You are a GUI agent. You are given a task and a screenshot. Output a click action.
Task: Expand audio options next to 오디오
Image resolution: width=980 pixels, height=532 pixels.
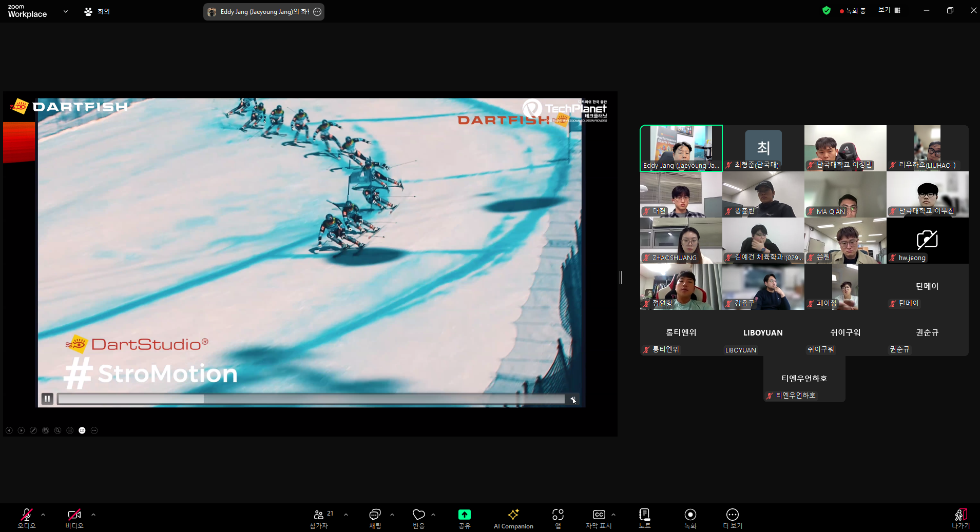click(43, 515)
